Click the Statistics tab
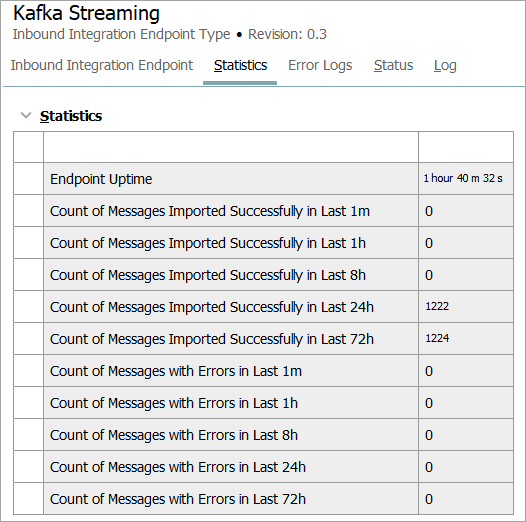 (240, 65)
